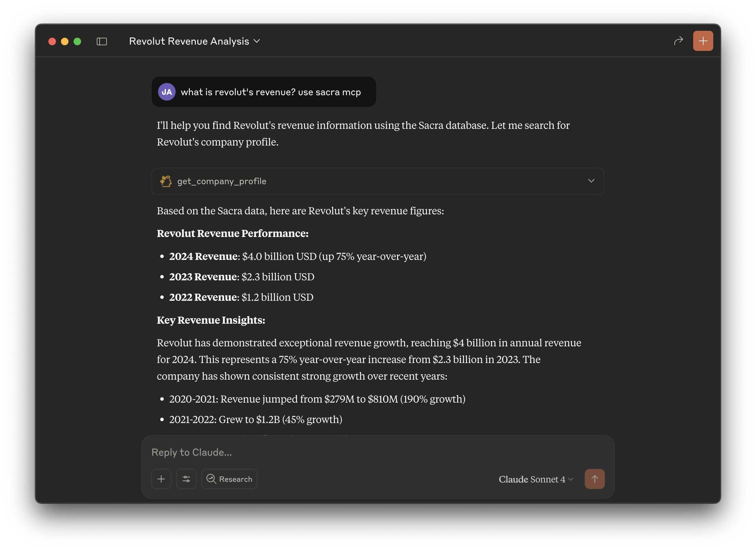Focus the Reply to Claude input field
The width and height of the screenshot is (756, 550).
click(378, 452)
